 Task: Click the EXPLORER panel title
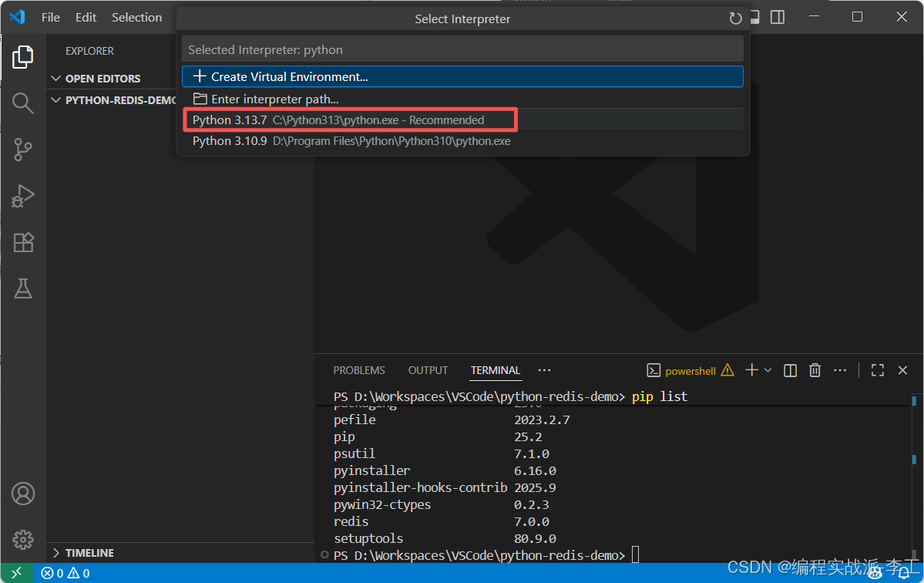tap(89, 52)
